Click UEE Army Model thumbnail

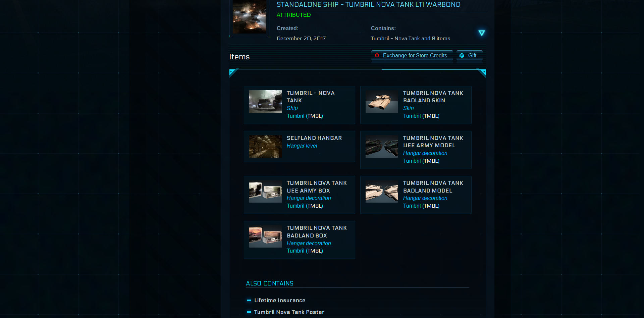pyautogui.click(x=382, y=146)
